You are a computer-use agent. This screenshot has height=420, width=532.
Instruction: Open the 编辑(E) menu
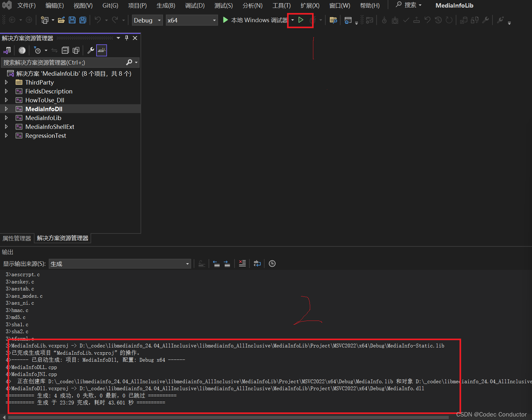click(x=54, y=6)
